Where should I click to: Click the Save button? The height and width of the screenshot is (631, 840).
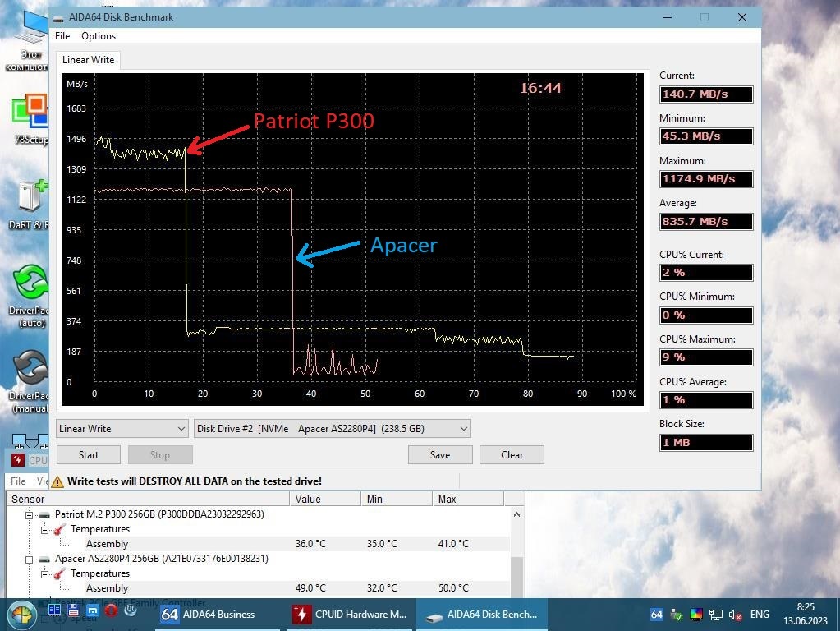[440, 454]
